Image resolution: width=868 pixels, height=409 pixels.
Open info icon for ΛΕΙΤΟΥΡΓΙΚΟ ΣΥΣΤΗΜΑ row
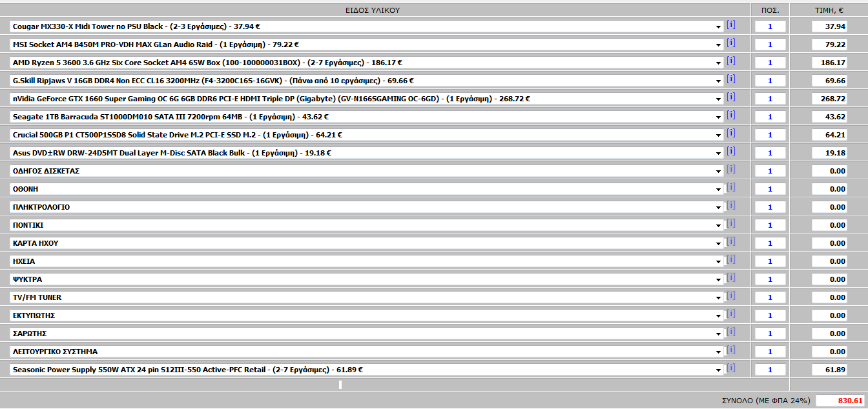[x=730, y=350]
